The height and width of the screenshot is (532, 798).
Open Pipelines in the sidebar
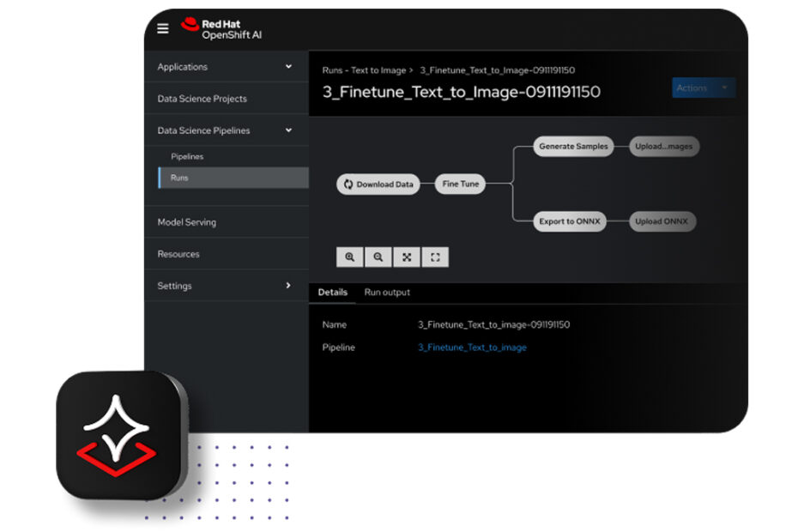[x=187, y=157]
